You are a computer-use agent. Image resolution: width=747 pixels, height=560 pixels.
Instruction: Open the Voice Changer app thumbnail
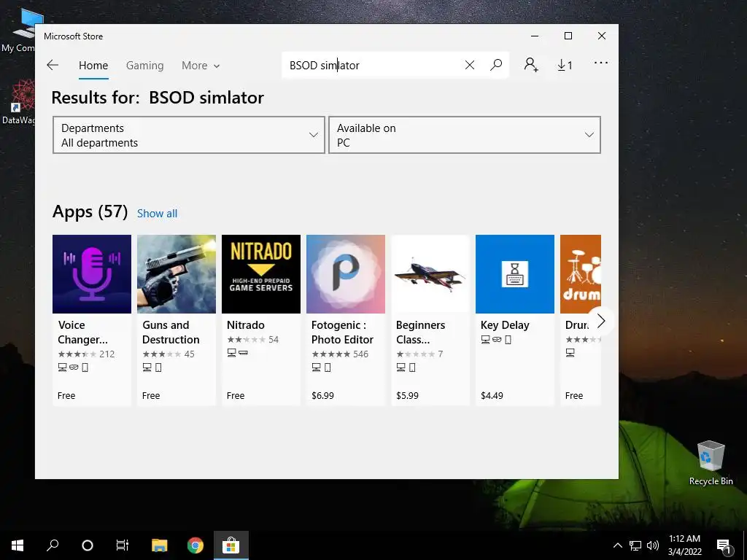tap(92, 274)
